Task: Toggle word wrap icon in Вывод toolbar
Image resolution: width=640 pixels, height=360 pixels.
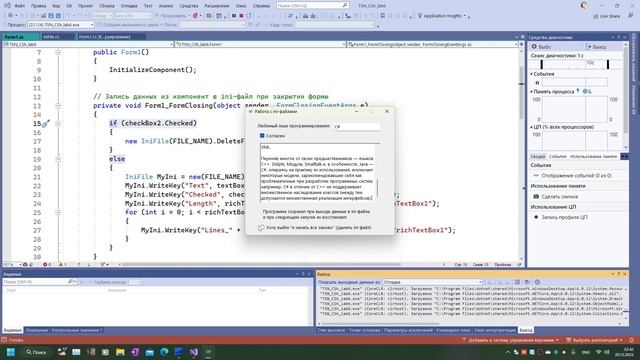Action: tap(527, 282)
